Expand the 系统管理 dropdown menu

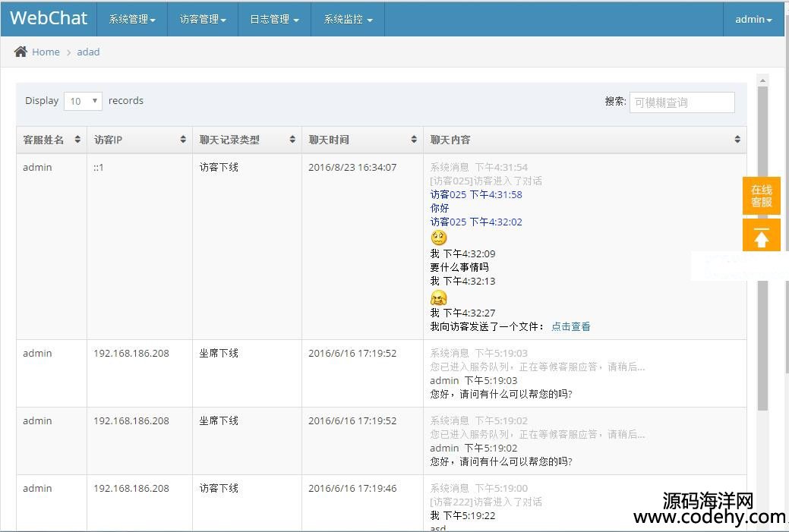132,19
